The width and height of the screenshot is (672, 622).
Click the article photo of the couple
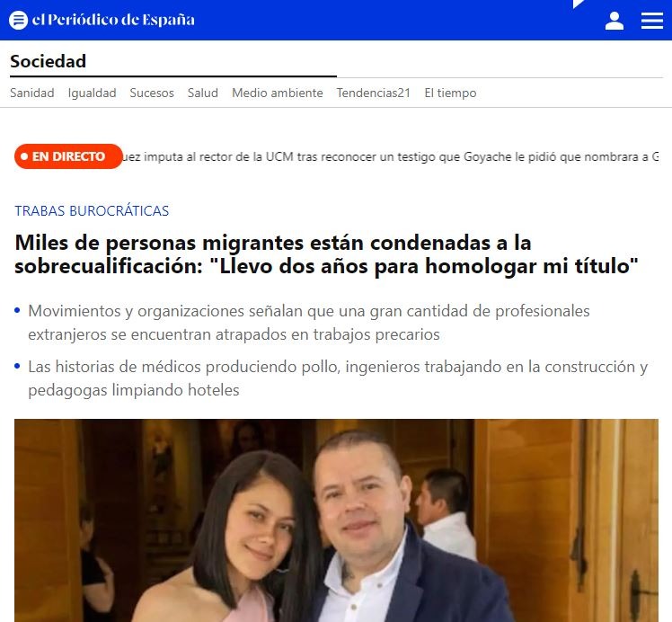coord(336,520)
